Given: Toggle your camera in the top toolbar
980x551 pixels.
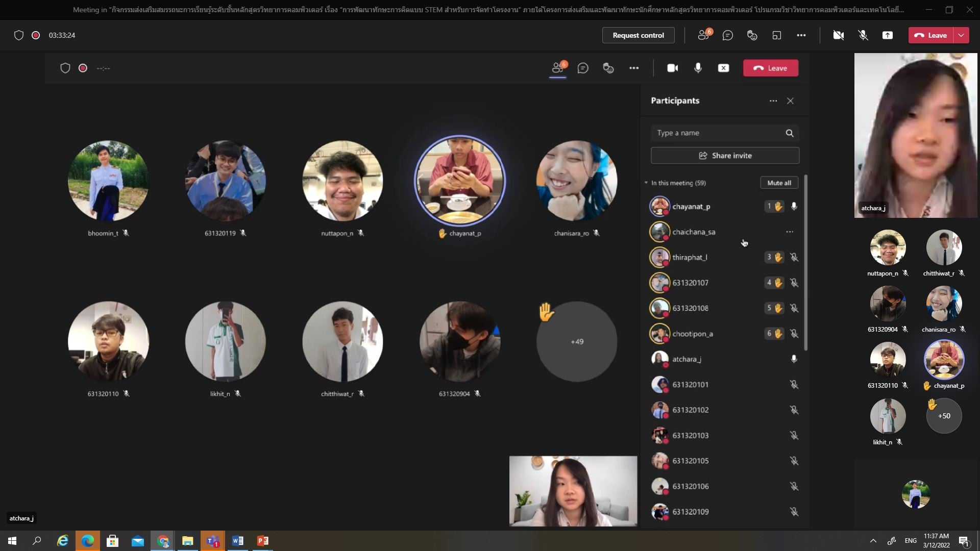Looking at the screenshot, I should tap(838, 35).
